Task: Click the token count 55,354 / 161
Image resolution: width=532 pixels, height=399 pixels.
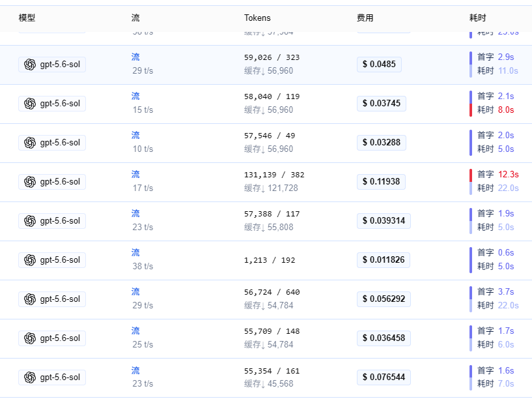Action: (272, 371)
